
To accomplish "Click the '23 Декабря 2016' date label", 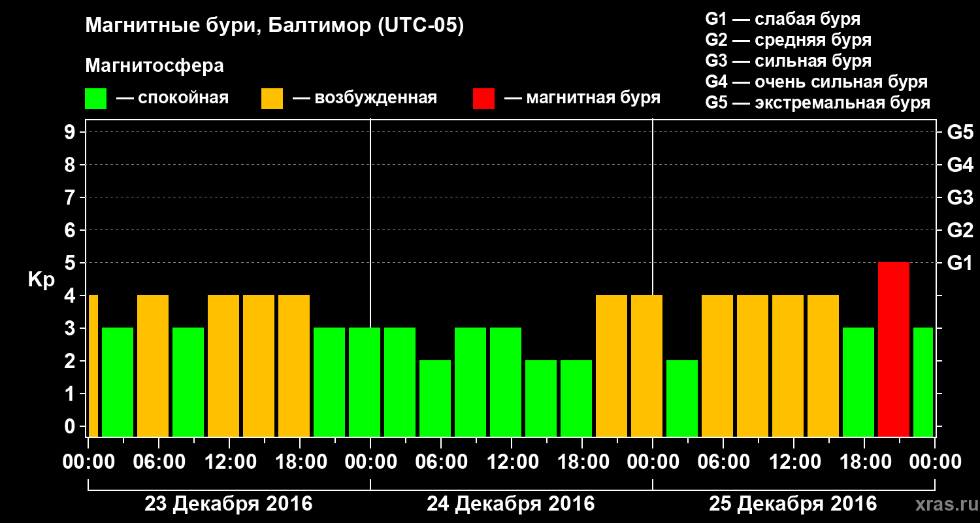I will tap(229, 504).
